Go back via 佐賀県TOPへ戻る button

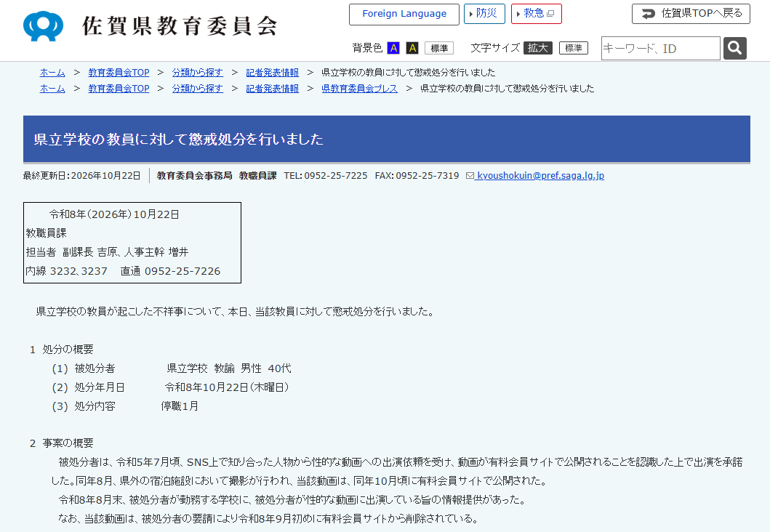coord(691,14)
